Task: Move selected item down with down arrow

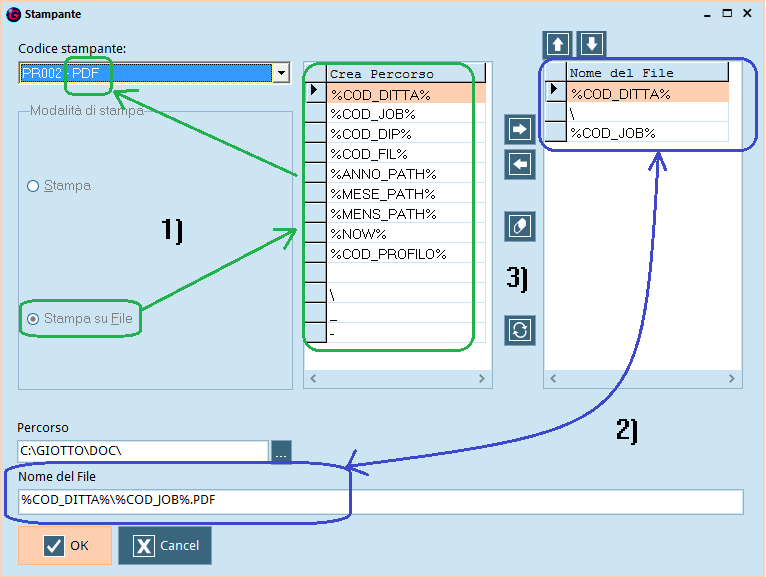Action: (x=592, y=44)
